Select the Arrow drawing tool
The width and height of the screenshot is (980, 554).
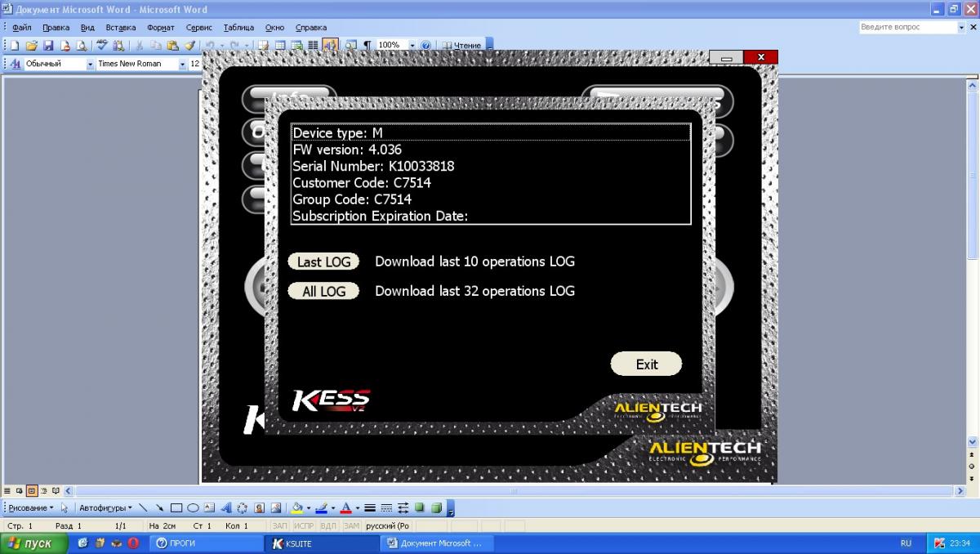click(x=159, y=508)
